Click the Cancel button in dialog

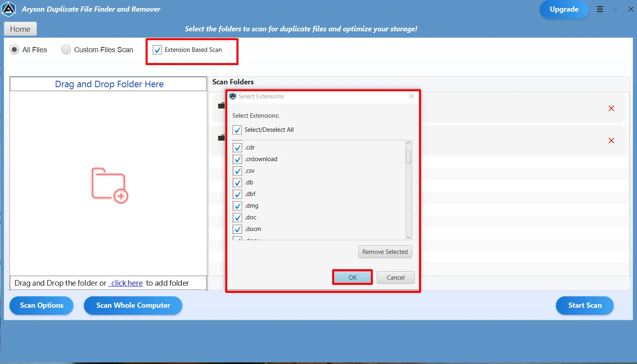coord(396,278)
